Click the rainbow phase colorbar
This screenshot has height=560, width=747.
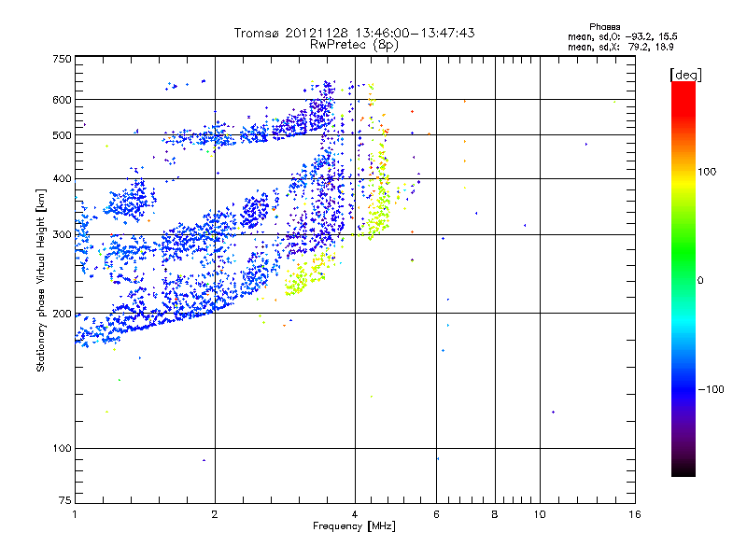[684, 279]
